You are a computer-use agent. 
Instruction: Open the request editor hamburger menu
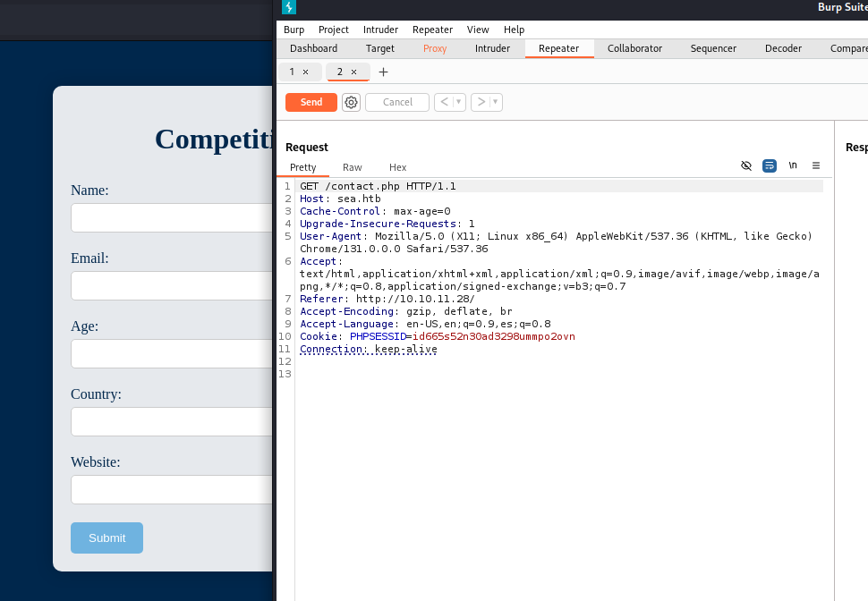click(815, 165)
